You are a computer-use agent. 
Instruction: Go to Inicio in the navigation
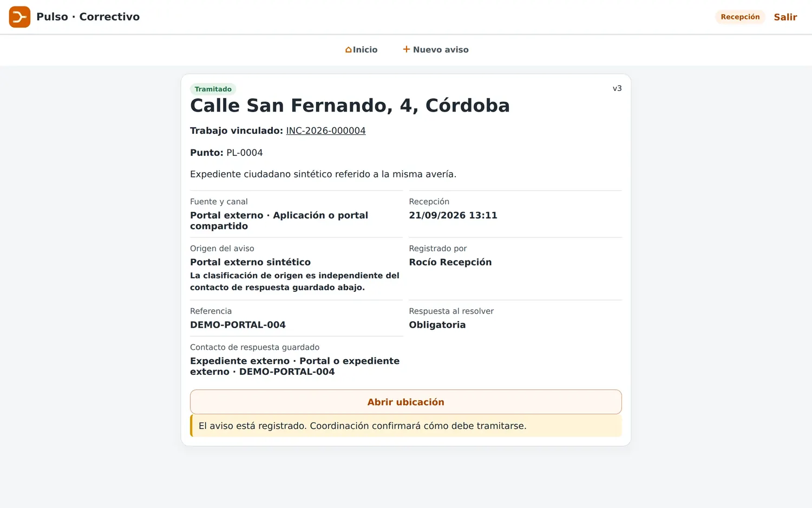tap(361, 50)
